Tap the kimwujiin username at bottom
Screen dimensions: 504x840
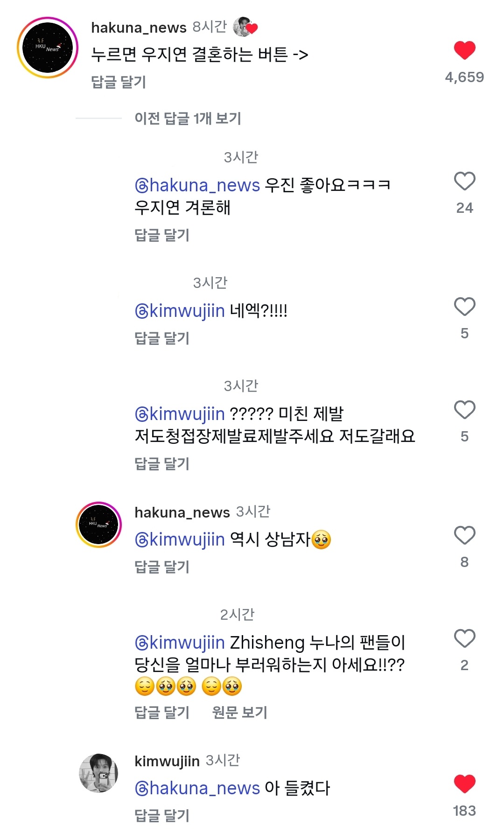pos(167,761)
